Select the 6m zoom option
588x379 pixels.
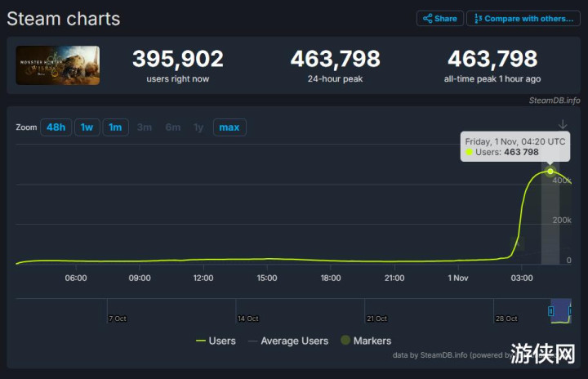click(x=173, y=127)
